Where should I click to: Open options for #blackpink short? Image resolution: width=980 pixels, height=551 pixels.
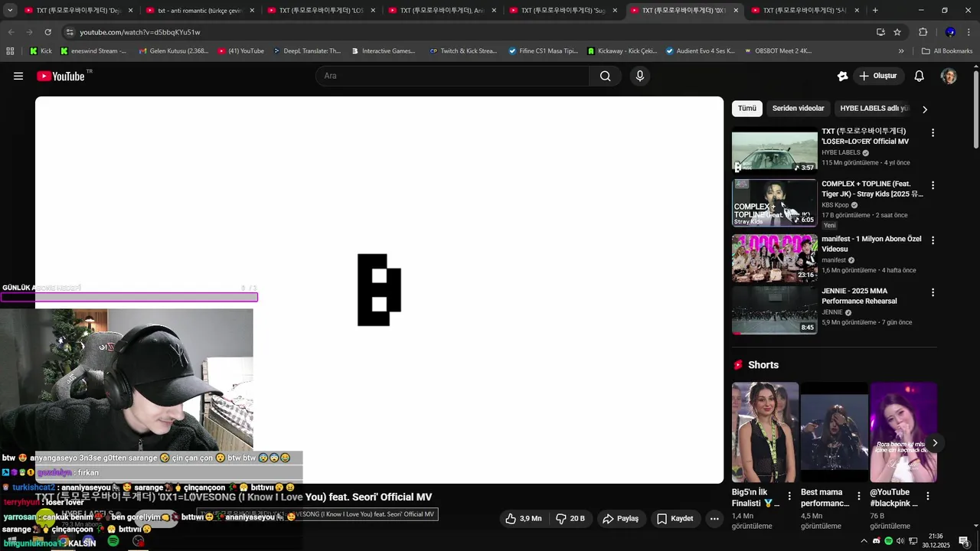tap(927, 496)
